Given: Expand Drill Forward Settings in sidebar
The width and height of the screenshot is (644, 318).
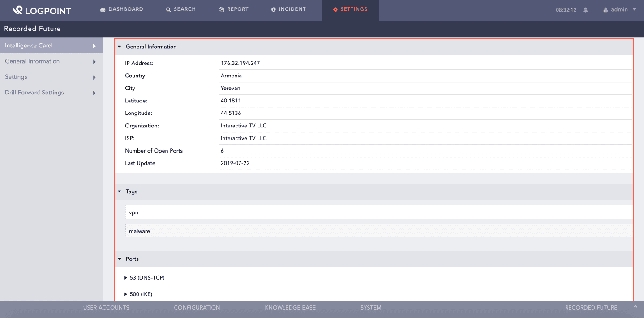Looking at the screenshot, I should pos(94,93).
